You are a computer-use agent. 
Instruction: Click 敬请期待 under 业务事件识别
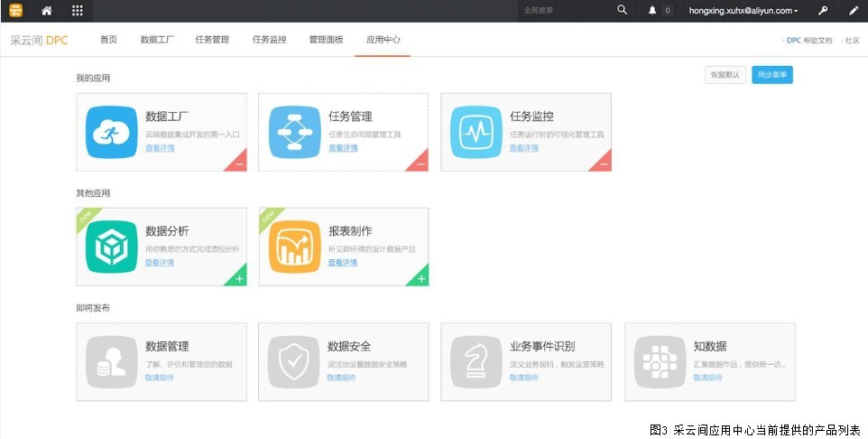tap(523, 378)
